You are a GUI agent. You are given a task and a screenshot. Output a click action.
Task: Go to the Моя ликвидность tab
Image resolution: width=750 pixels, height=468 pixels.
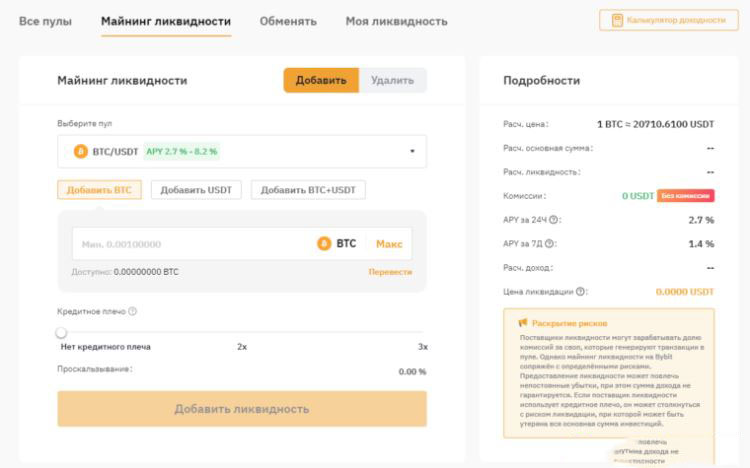(396, 21)
